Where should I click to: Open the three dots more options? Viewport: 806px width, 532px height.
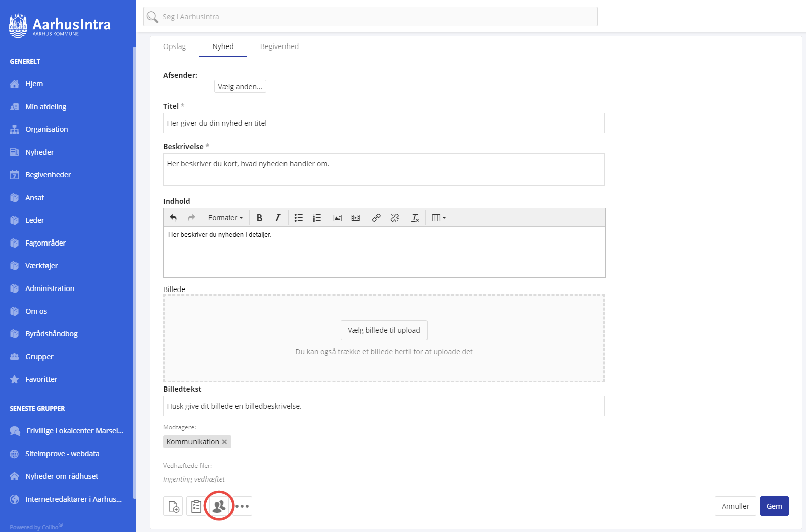pyautogui.click(x=242, y=506)
